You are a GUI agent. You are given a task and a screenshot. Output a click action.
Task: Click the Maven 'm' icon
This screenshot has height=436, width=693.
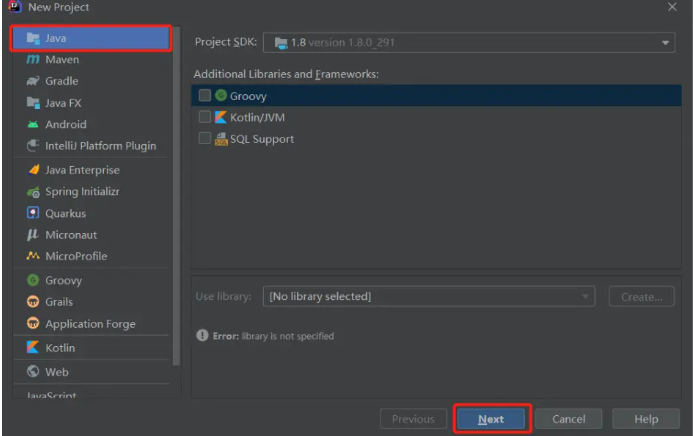pyautogui.click(x=33, y=59)
